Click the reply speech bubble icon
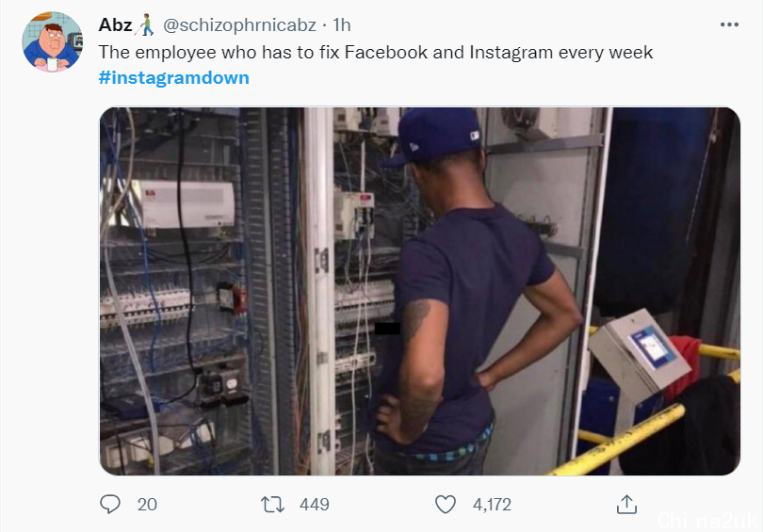This screenshot has height=532, width=763. coord(110,505)
